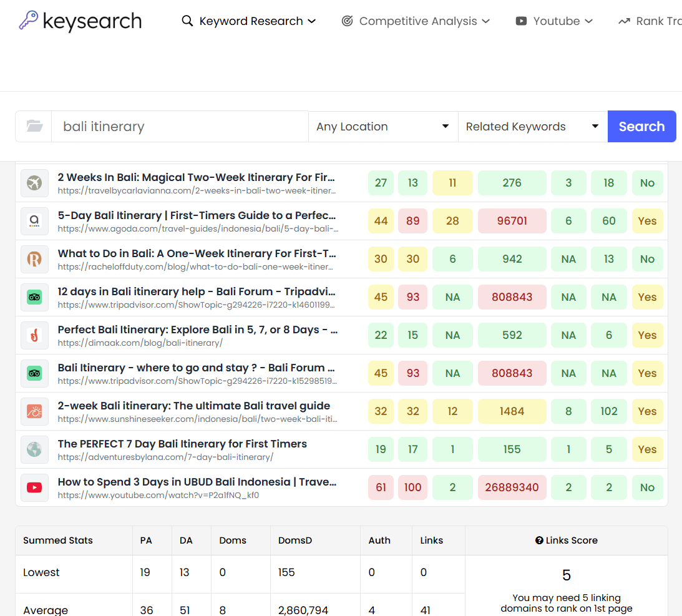Viewport: 682px width, 616px height.
Task: Open What to Do in Bali result
Action: point(197,253)
